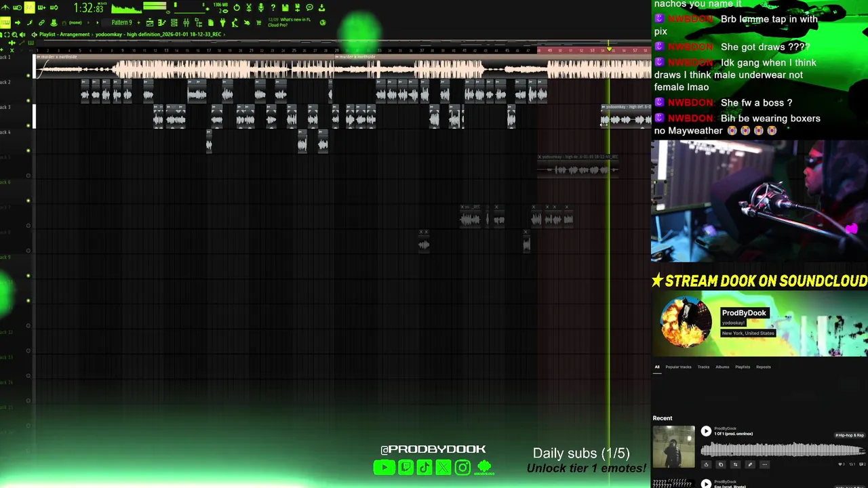The image size is (868, 488).
Task: Toggle the highlighted song/pattern mode button
Action: [x=5, y=22]
